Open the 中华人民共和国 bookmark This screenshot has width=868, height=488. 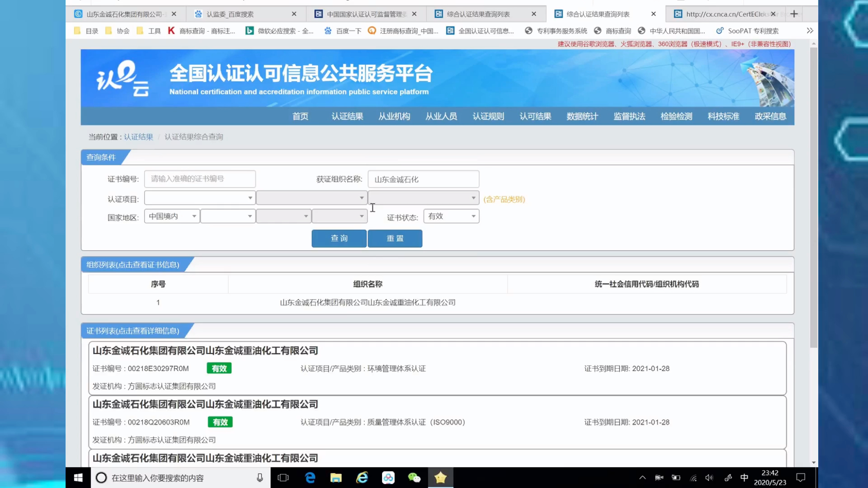click(x=671, y=31)
